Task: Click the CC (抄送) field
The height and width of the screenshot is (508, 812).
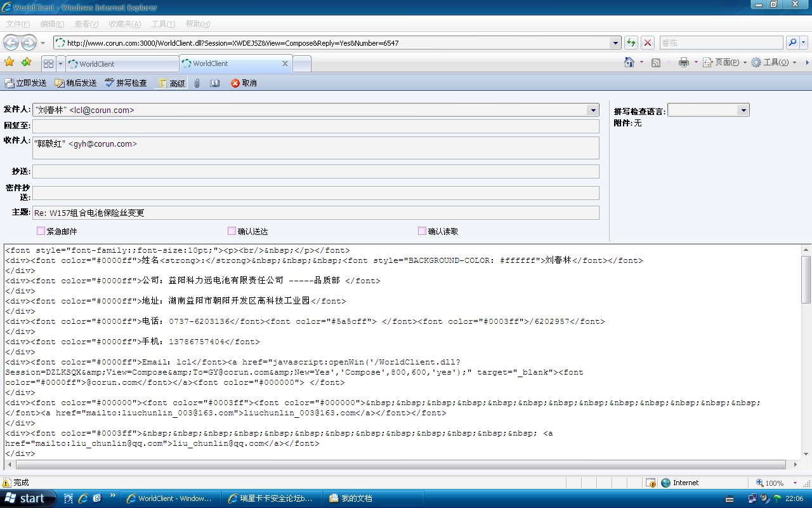Action: coord(316,171)
